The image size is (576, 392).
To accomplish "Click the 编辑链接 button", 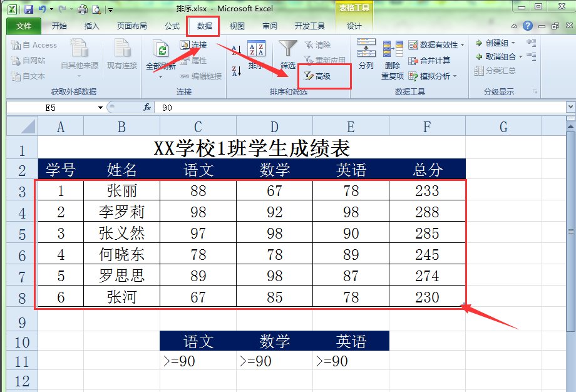I will (201, 76).
